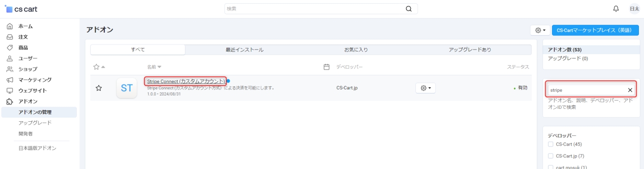Screen dimensions: 644x169
Task: Click the calendar date column icon
Action: [327, 67]
